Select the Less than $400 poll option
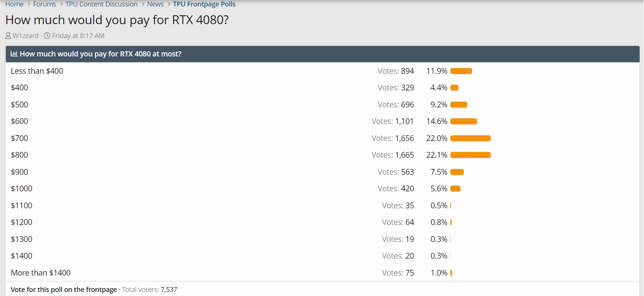644x296 pixels. (37, 71)
